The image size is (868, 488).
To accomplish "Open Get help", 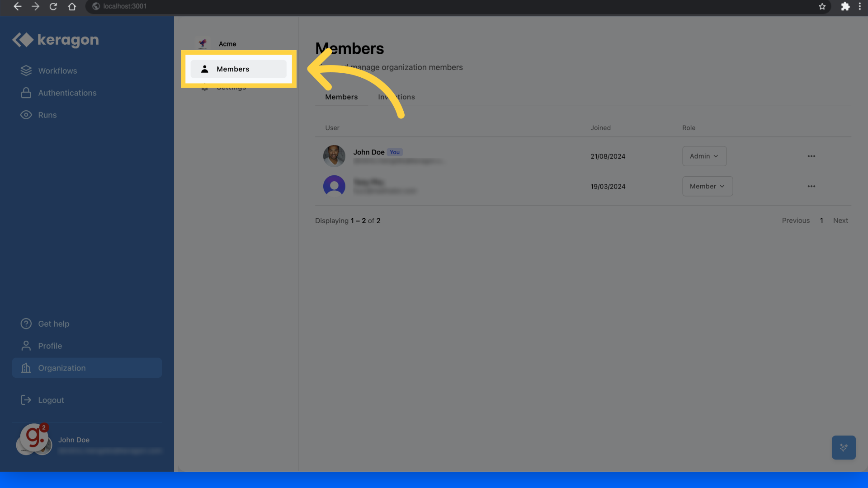I will pos(54,324).
